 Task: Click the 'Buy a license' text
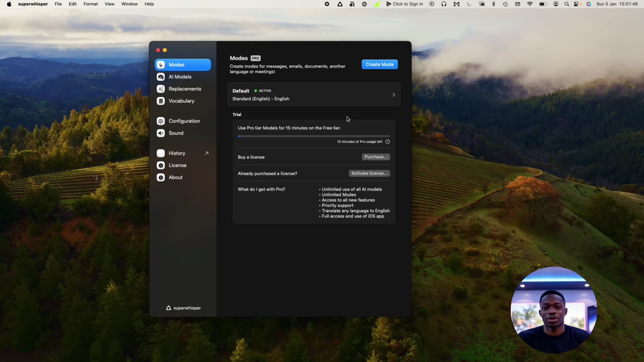tap(251, 157)
